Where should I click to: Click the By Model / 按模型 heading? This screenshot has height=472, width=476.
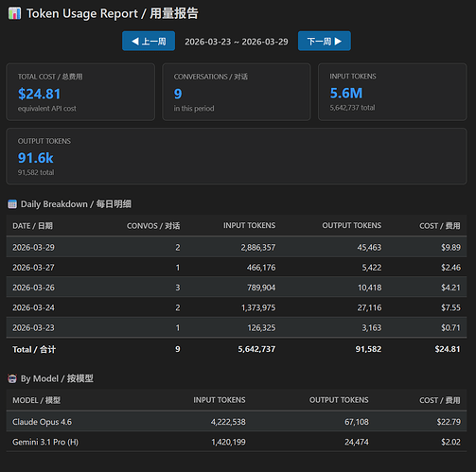point(57,378)
